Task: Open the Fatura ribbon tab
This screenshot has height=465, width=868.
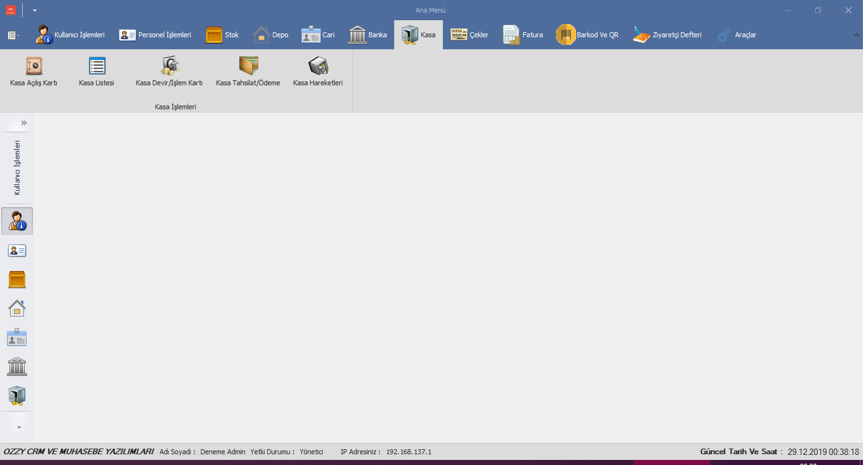Action: pos(523,35)
